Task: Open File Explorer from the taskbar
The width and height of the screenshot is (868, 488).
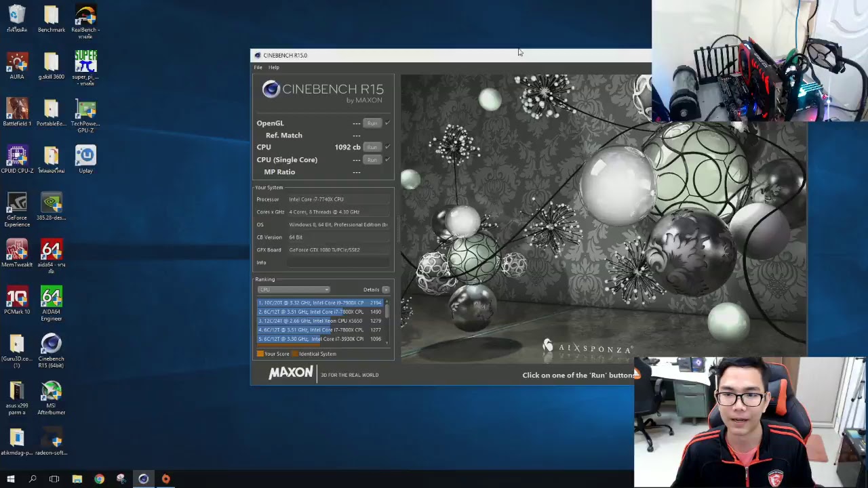Action: pos(77,479)
